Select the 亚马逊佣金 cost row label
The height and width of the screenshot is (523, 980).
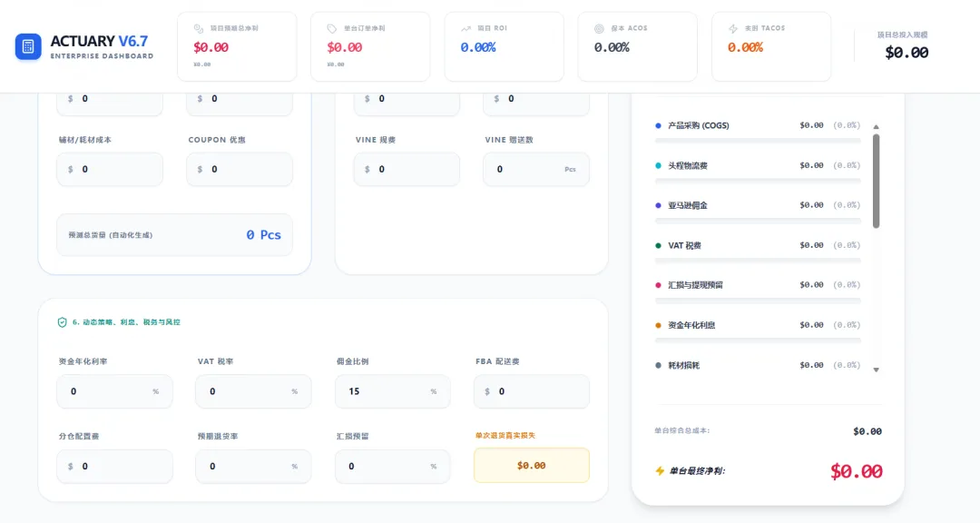(688, 205)
